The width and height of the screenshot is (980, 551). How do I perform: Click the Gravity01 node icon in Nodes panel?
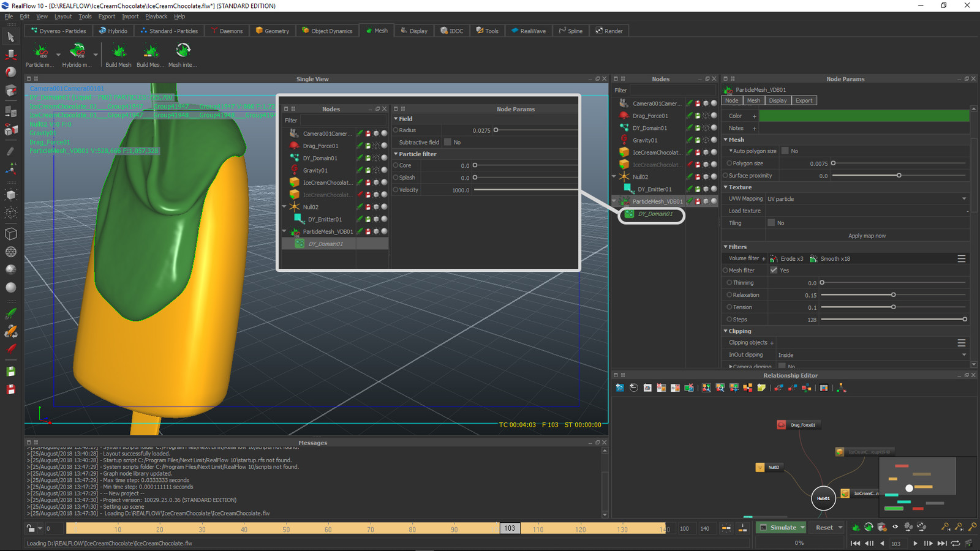click(x=624, y=140)
